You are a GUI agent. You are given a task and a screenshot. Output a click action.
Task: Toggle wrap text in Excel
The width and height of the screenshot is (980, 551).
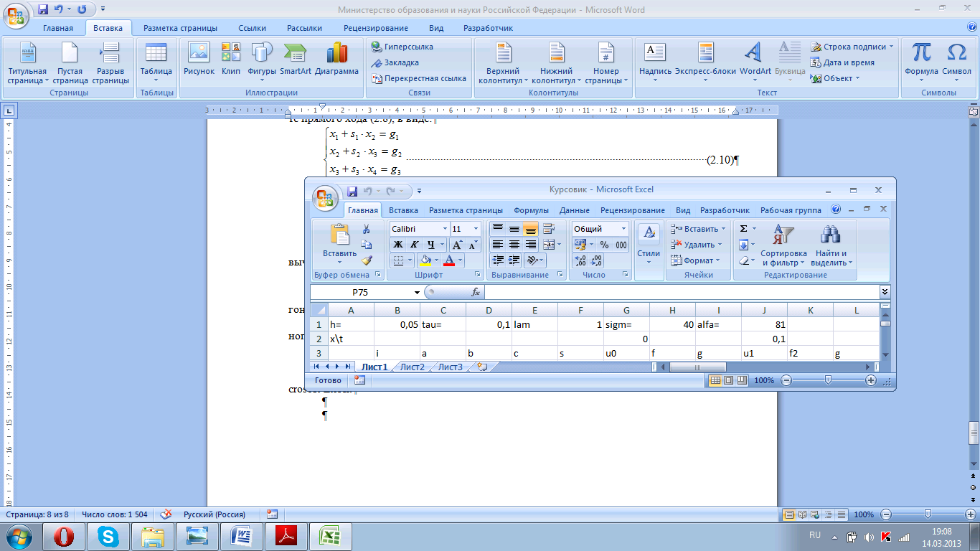tap(550, 229)
